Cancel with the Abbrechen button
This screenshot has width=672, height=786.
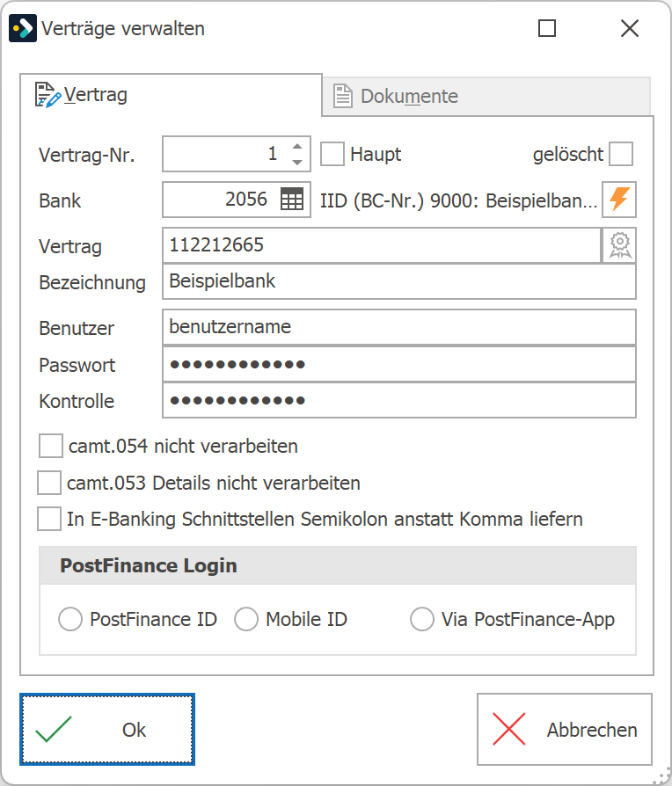565,730
